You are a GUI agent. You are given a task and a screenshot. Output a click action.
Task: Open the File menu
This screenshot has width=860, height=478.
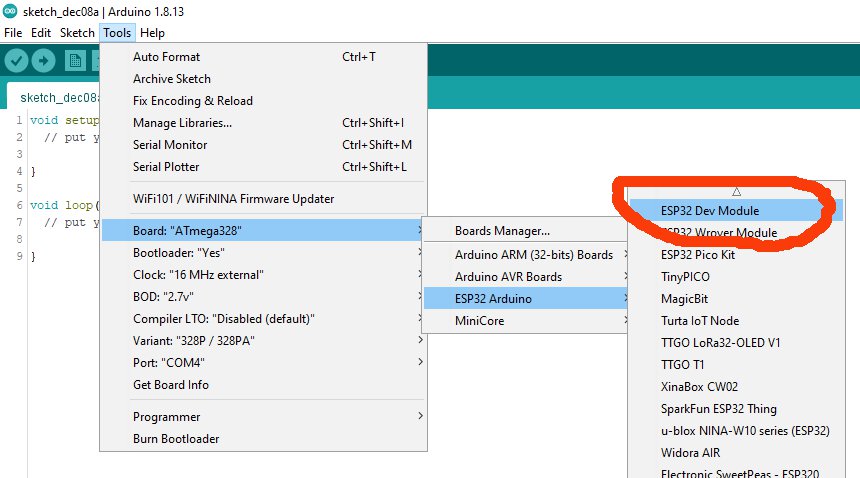click(x=13, y=33)
